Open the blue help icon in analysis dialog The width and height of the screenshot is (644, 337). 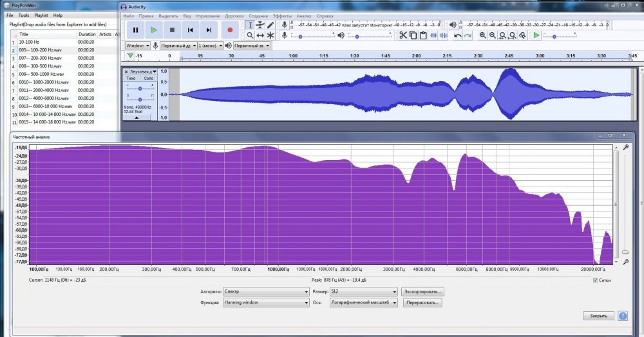[x=622, y=316]
